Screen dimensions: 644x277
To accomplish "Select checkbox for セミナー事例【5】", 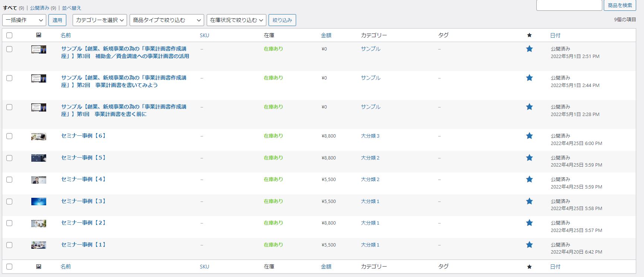I will point(9,158).
